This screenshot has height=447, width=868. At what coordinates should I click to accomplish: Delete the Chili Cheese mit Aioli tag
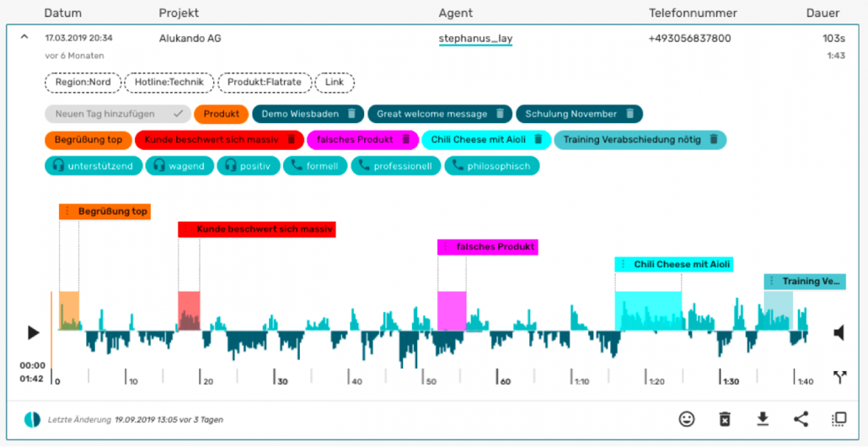point(538,140)
